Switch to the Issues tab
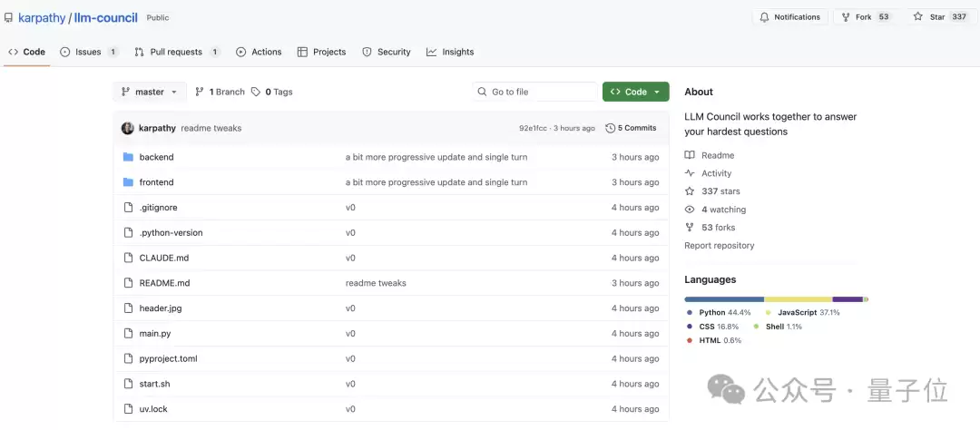Image resolution: width=980 pixels, height=430 pixels. [88, 52]
